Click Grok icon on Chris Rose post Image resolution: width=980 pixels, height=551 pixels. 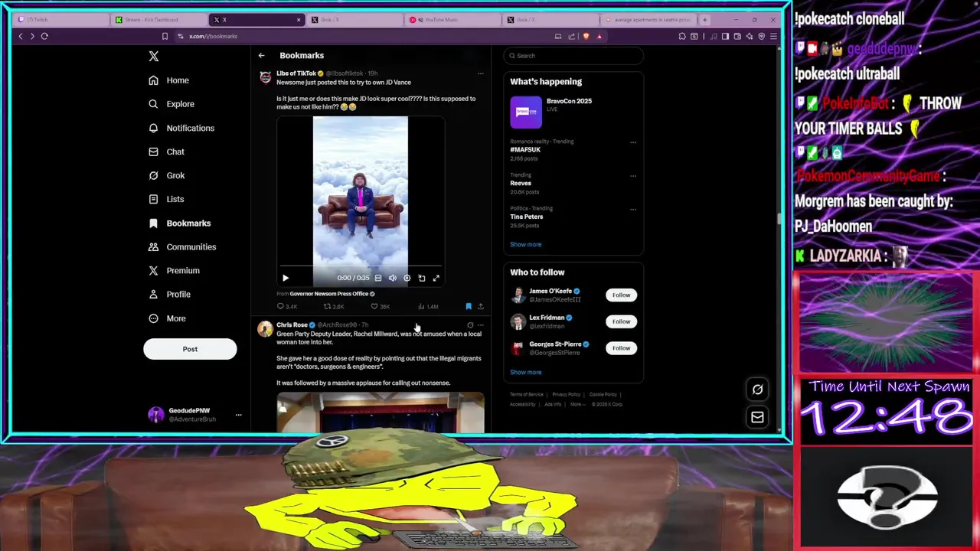(470, 325)
